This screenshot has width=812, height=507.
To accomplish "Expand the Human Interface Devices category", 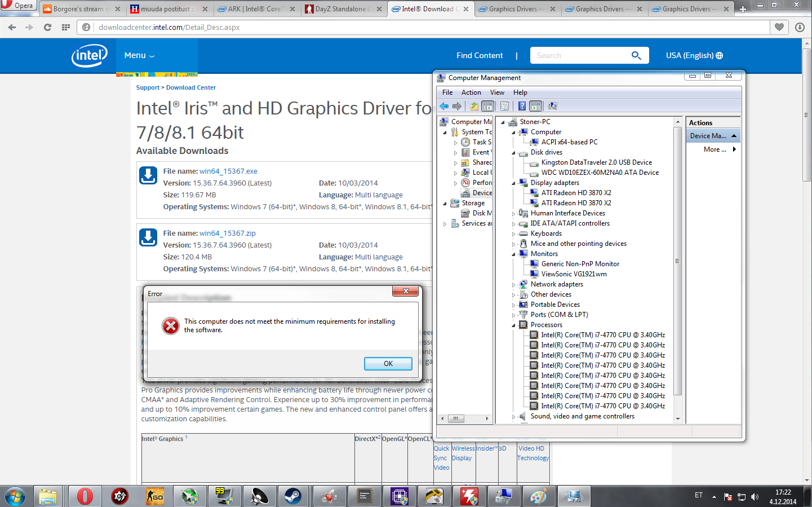I will pyautogui.click(x=513, y=214).
